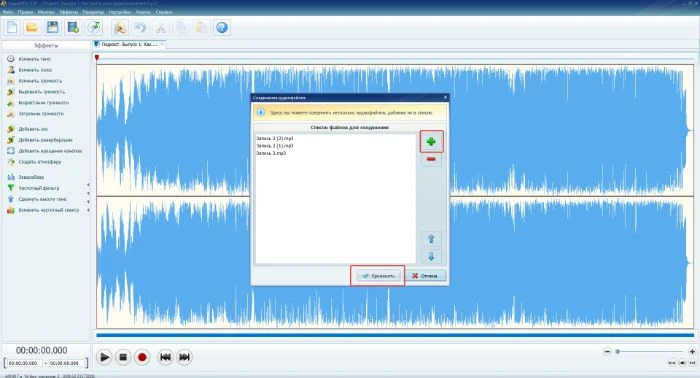The image size is (700, 378).
Task: Expand the frequency spectrum effect submenu arrow
Action: tap(88, 210)
